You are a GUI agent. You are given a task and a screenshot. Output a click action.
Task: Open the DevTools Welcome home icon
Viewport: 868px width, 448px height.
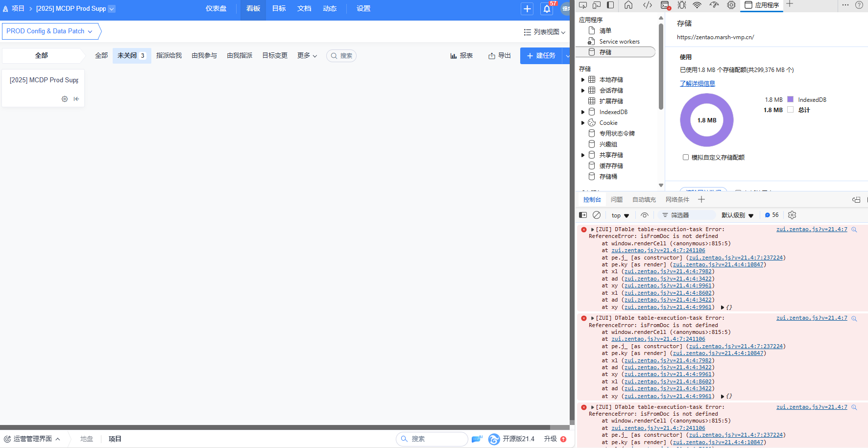(628, 5)
